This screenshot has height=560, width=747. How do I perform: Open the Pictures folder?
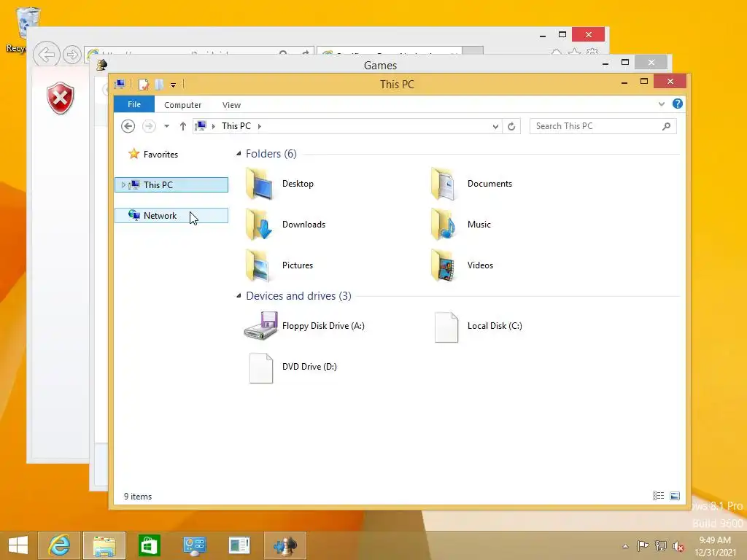click(x=279, y=265)
